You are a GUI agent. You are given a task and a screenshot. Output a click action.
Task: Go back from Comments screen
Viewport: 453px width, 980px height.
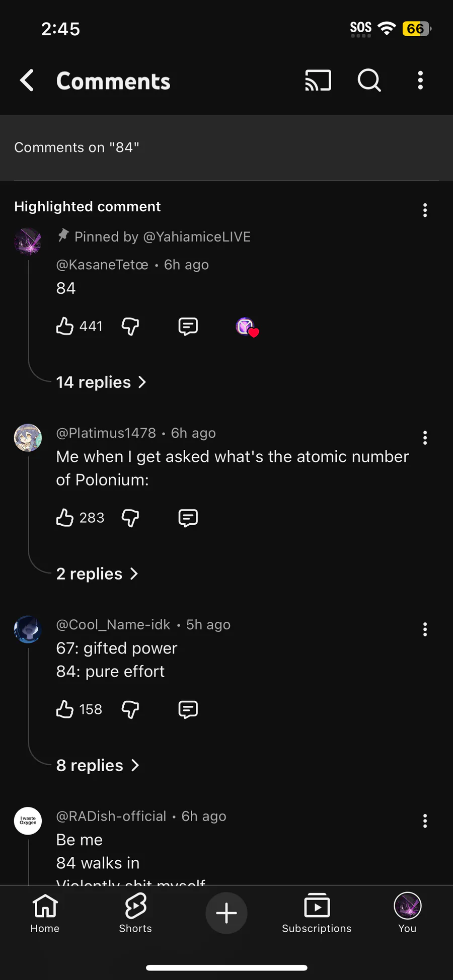click(27, 80)
